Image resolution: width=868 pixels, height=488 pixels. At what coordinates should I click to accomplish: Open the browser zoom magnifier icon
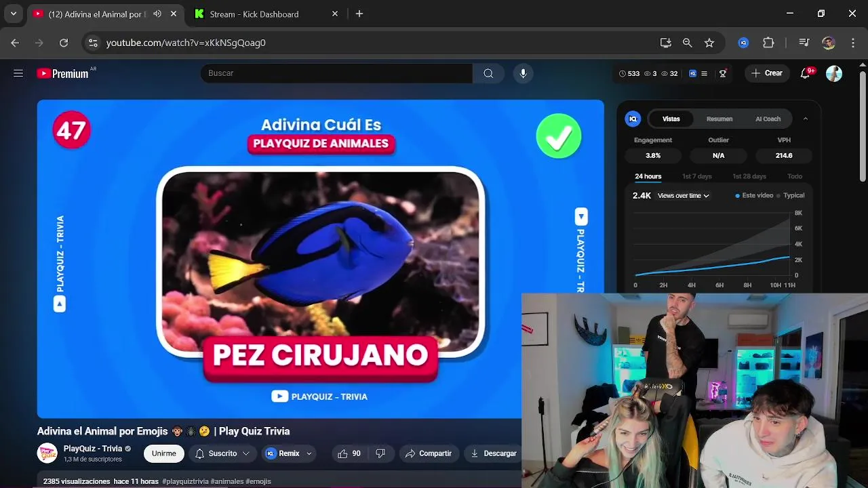(x=688, y=43)
